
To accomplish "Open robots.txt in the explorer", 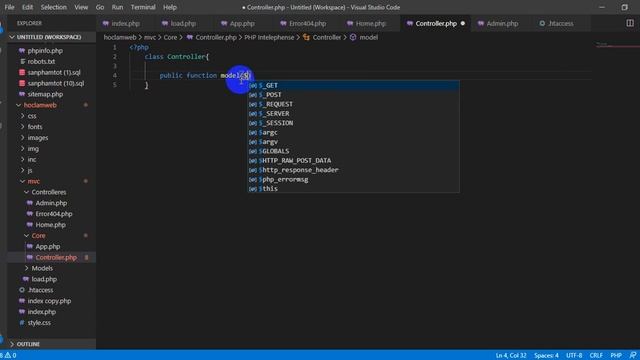I will (x=41, y=62).
